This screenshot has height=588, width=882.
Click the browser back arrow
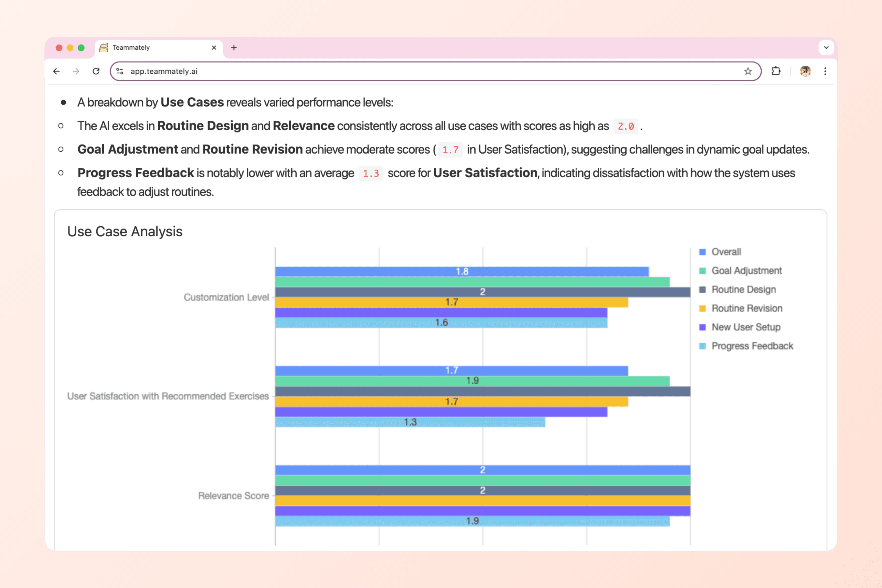[x=56, y=71]
